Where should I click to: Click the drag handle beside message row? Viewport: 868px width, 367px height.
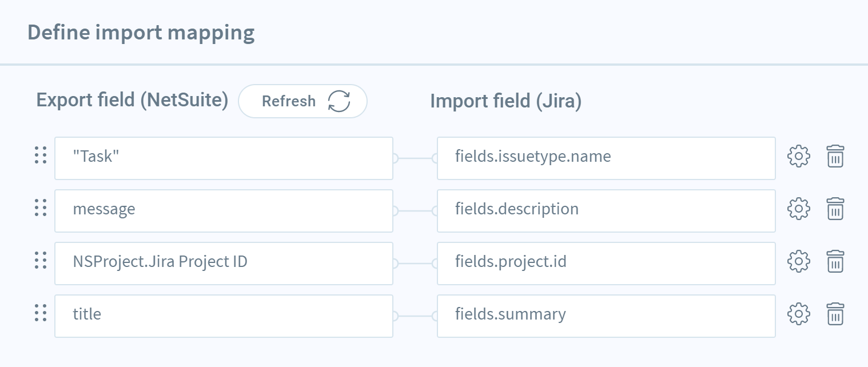click(x=40, y=208)
